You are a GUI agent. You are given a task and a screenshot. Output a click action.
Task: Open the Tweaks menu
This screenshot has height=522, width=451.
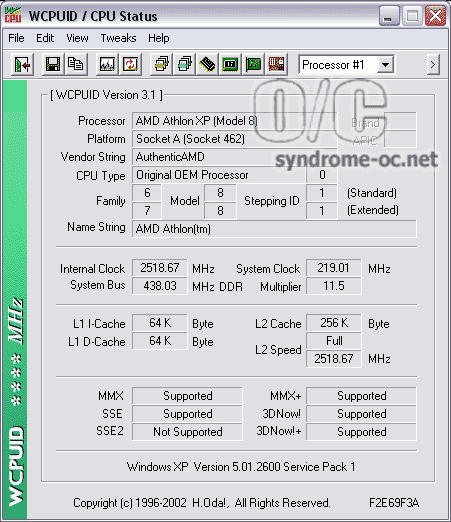pyautogui.click(x=118, y=38)
